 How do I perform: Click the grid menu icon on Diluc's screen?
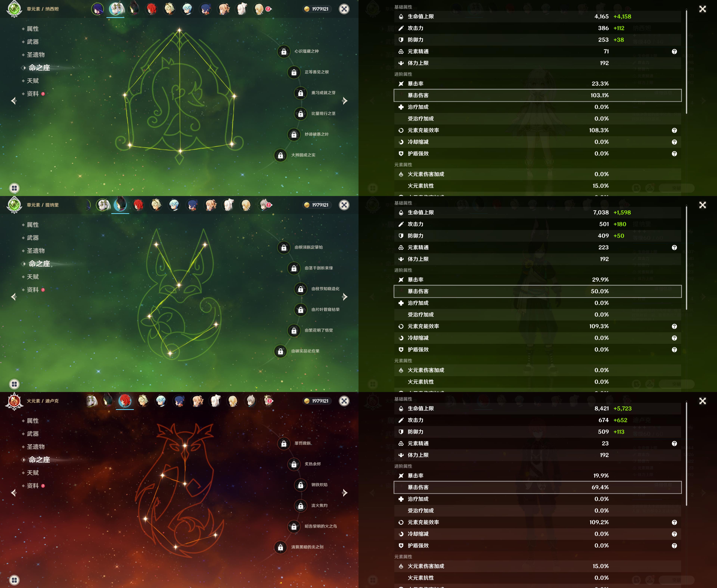click(14, 580)
